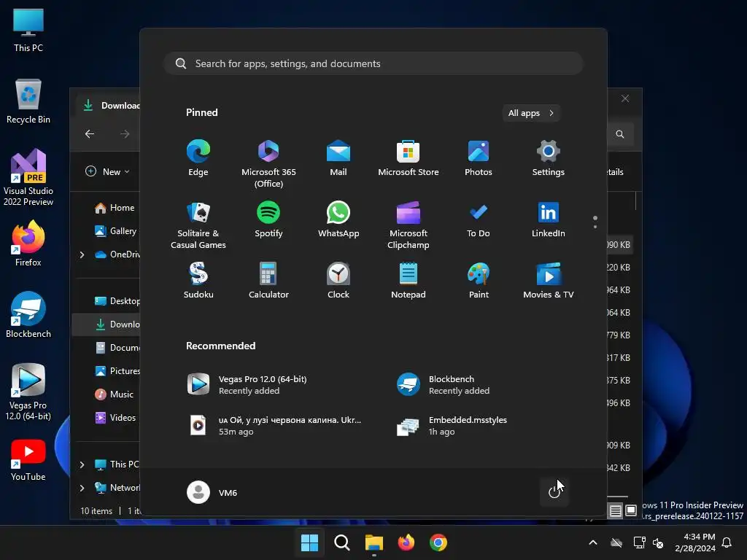The width and height of the screenshot is (747, 560).
Task: Launch the Photos app
Action: (479, 158)
